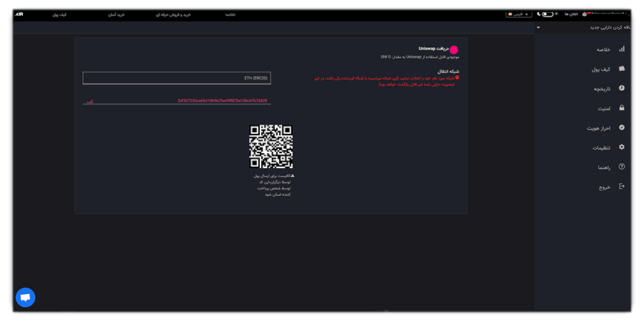Click the wallet icon beside sidebar کیف پول
The image size is (644, 322).
pyautogui.click(x=621, y=69)
